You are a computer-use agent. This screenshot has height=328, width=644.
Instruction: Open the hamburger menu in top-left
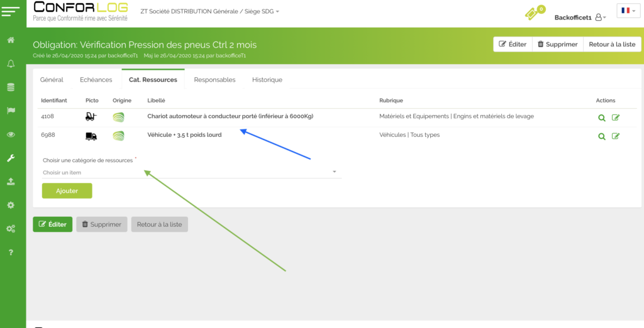[11, 12]
